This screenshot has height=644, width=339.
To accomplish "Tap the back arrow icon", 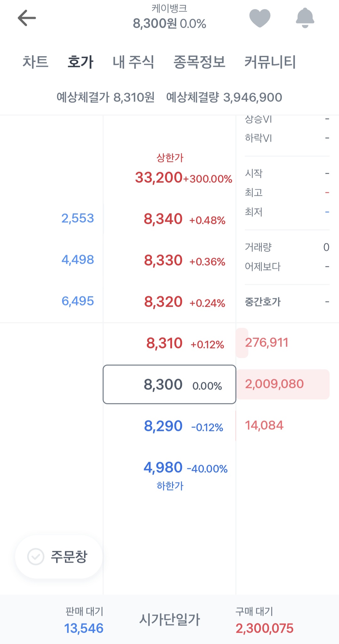I will [27, 18].
